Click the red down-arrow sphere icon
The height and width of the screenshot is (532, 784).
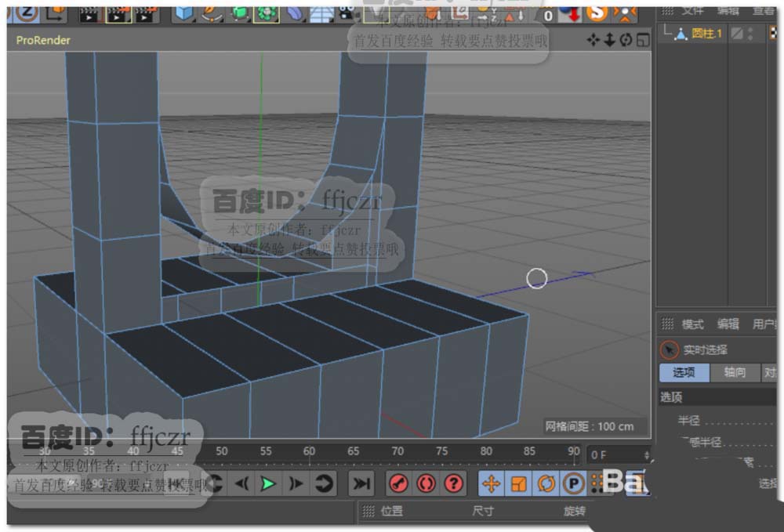(x=570, y=14)
